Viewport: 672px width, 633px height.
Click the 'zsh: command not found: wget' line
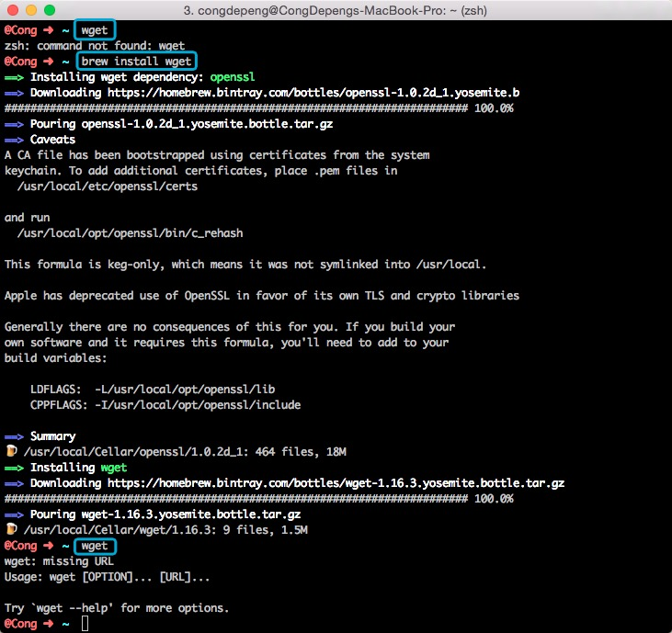point(95,46)
